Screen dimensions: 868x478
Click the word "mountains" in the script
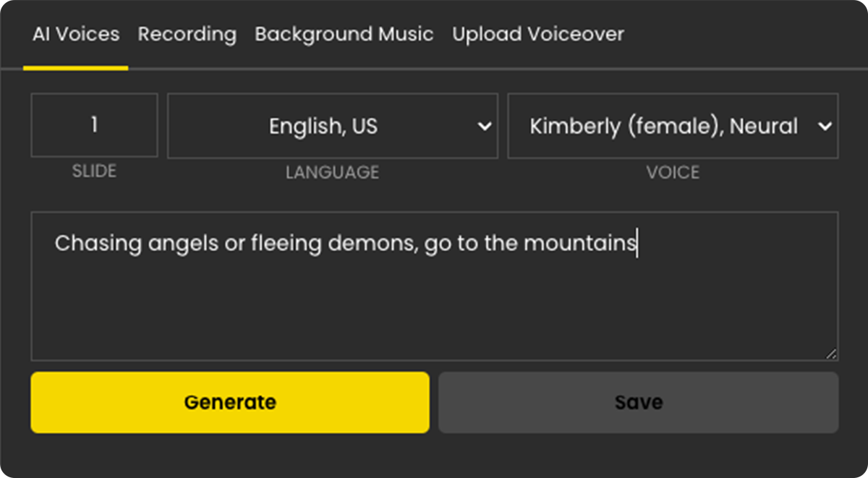[579, 244]
